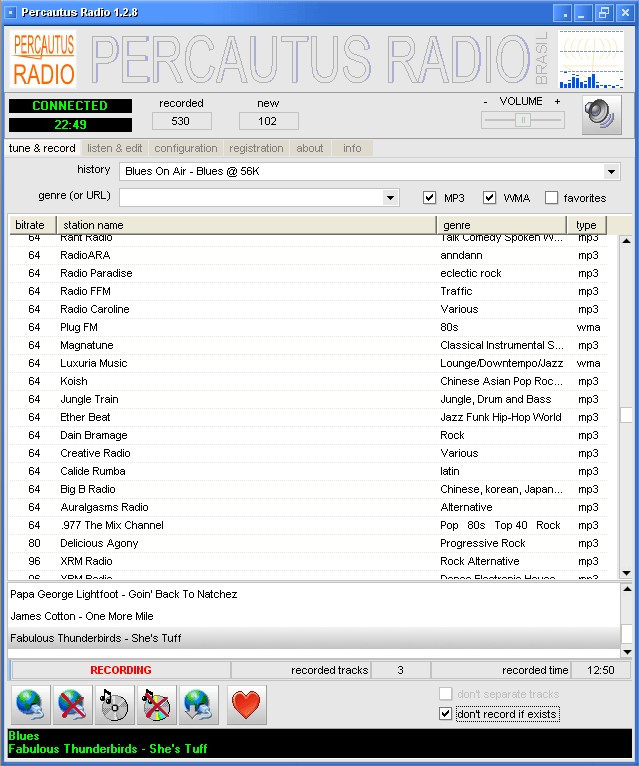The height and width of the screenshot is (766, 639).
Task: Select the Luxuria Music station row
Action: (x=309, y=363)
